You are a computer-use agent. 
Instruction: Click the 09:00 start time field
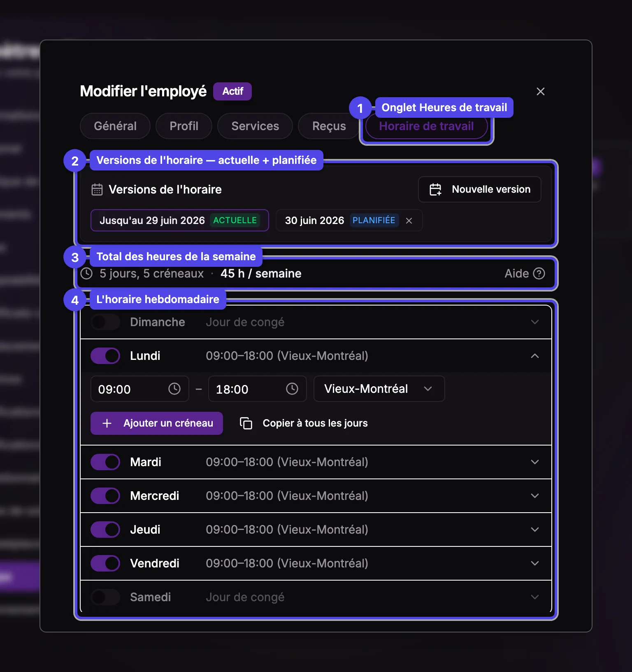[140, 389]
